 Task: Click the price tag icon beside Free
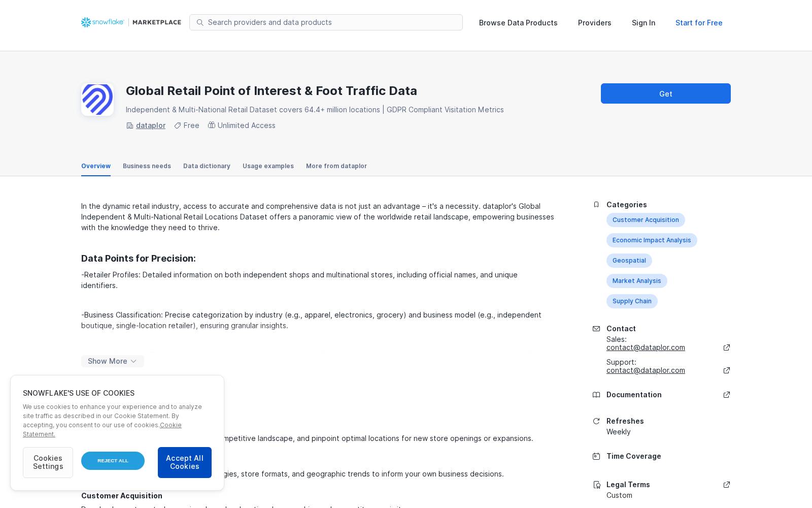(178, 125)
